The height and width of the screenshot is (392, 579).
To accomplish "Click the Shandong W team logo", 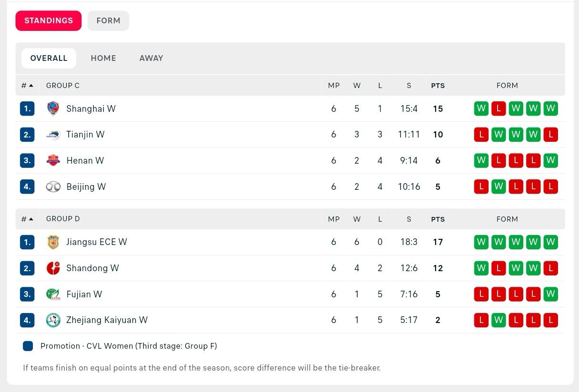I will [x=53, y=268].
